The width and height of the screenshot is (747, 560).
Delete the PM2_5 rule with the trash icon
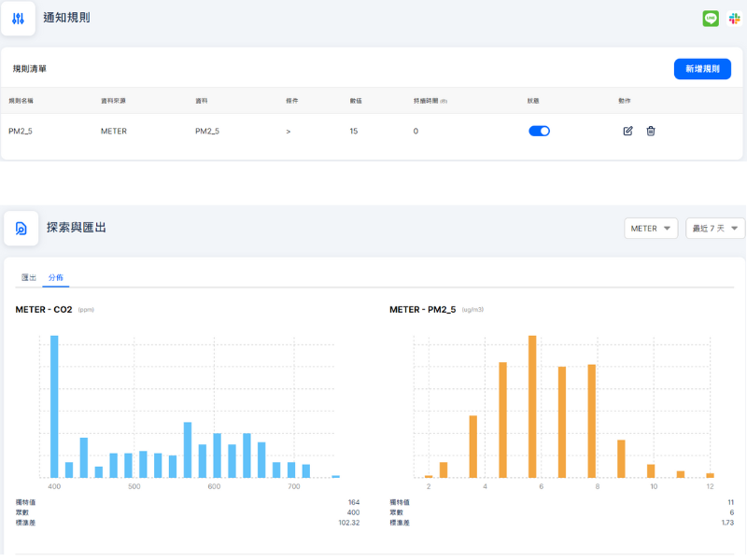coord(651,131)
